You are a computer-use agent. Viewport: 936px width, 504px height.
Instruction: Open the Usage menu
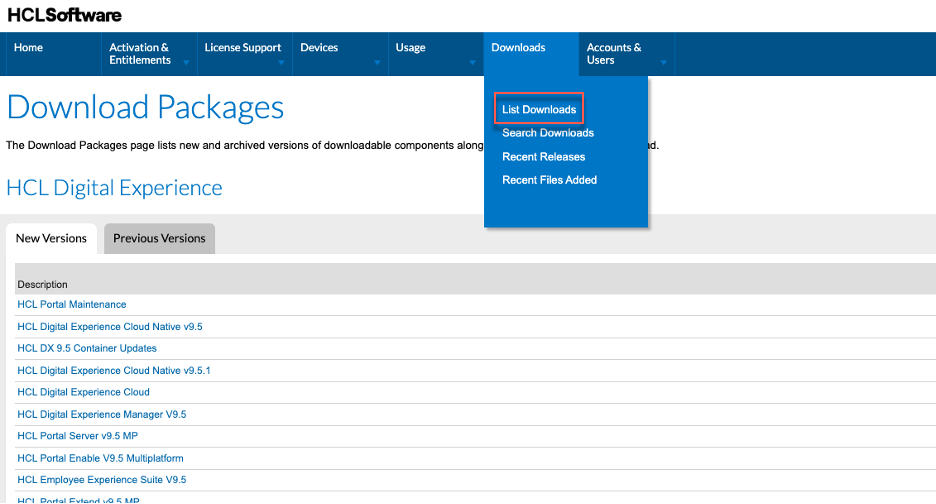[410, 47]
